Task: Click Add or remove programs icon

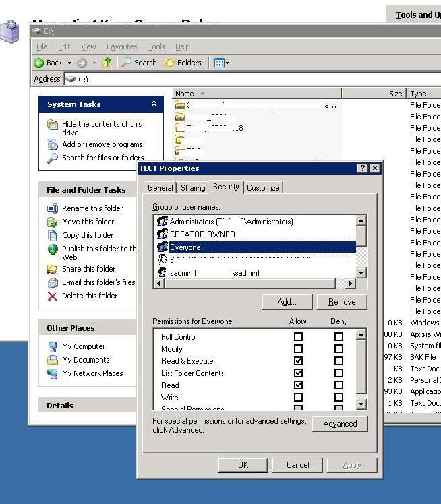Action: (x=53, y=144)
